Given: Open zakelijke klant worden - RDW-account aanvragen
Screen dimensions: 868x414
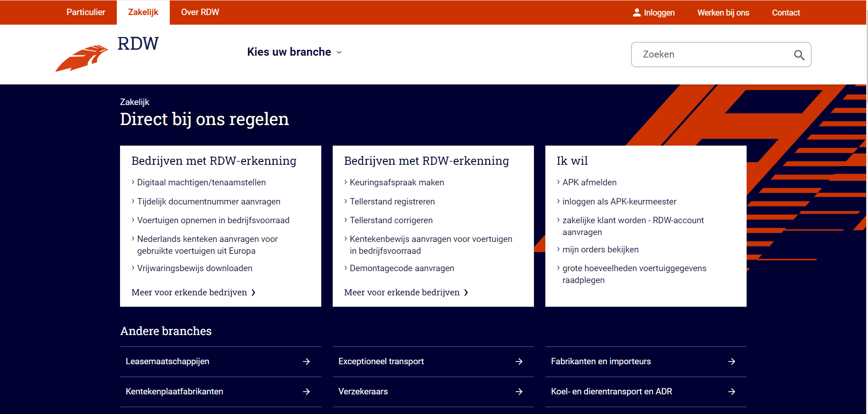Looking at the screenshot, I should [x=633, y=226].
